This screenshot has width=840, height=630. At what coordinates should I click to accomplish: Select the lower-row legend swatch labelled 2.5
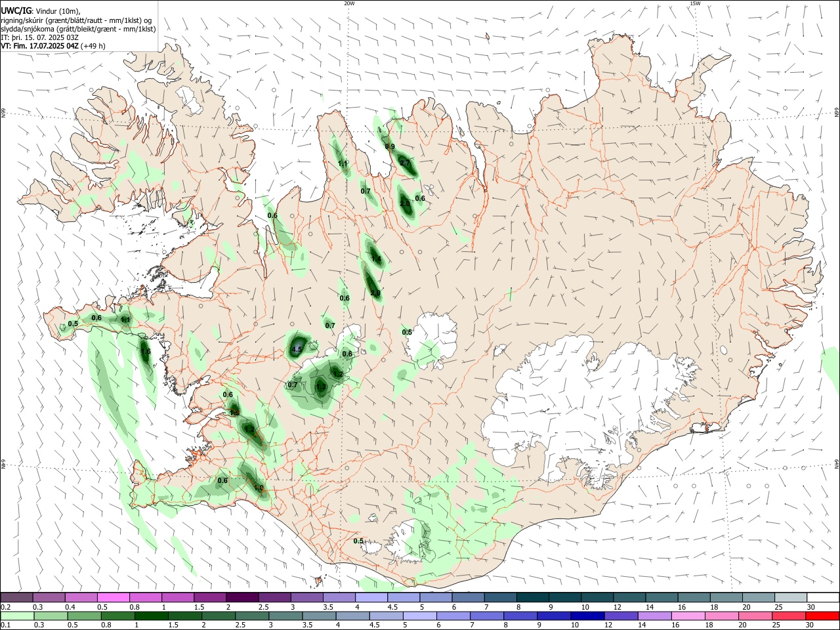(252, 616)
